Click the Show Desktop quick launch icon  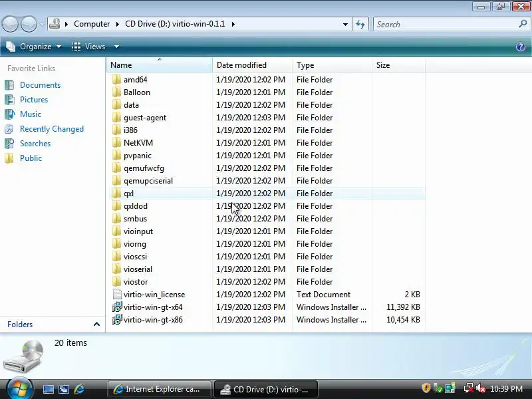tap(48, 389)
